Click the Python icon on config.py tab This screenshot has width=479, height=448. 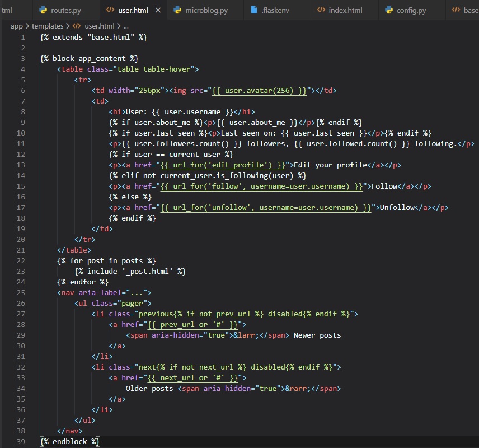(x=389, y=11)
